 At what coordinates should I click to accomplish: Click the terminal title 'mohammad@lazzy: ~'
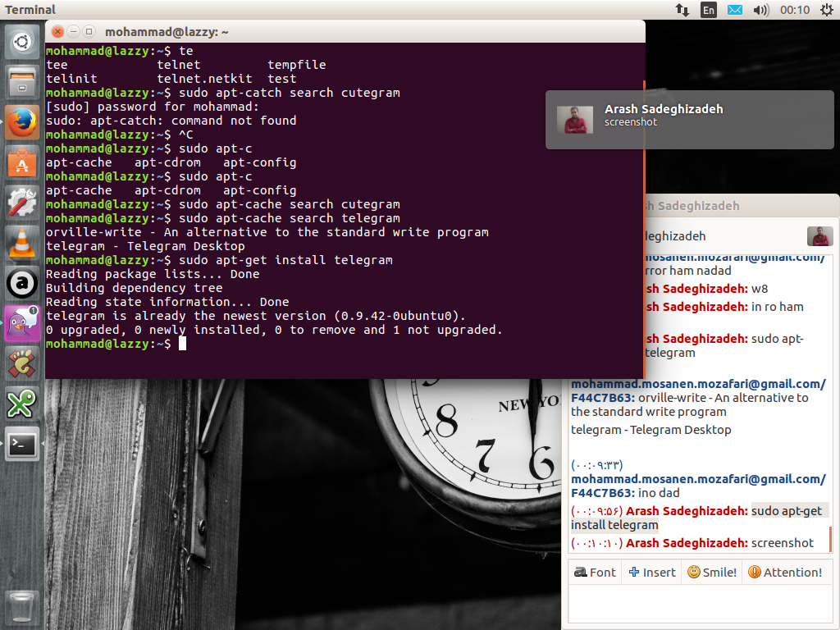[x=167, y=32]
